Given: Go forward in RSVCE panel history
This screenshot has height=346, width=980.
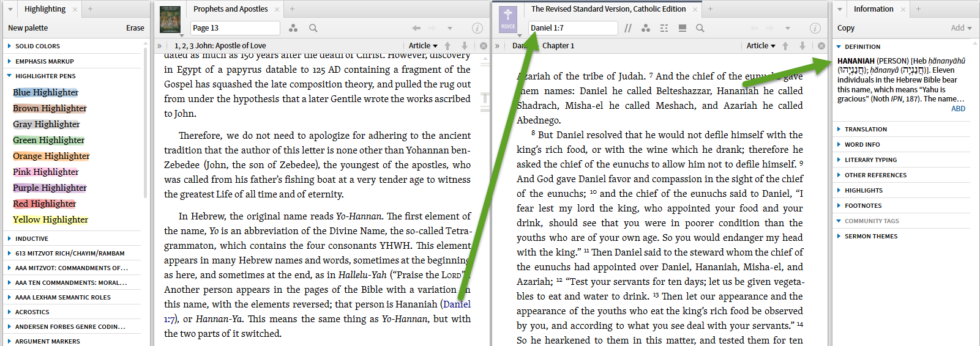Looking at the screenshot, I should point(769,28).
